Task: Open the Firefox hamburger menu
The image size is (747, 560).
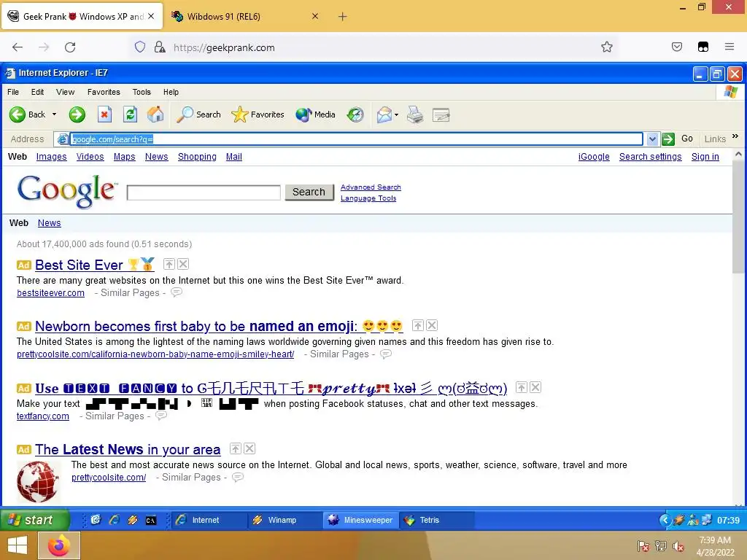Action: coord(729,47)
